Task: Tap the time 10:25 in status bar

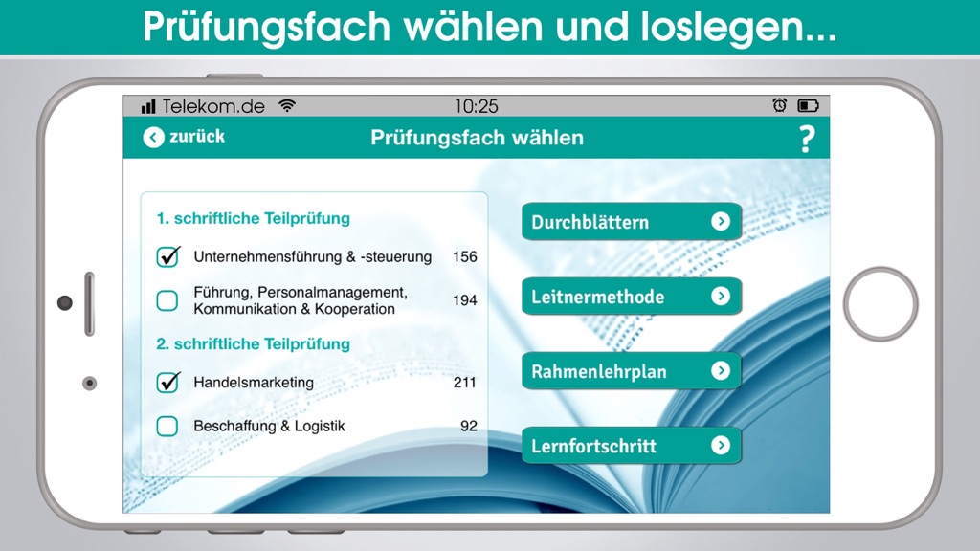Action: coord(477,106)
